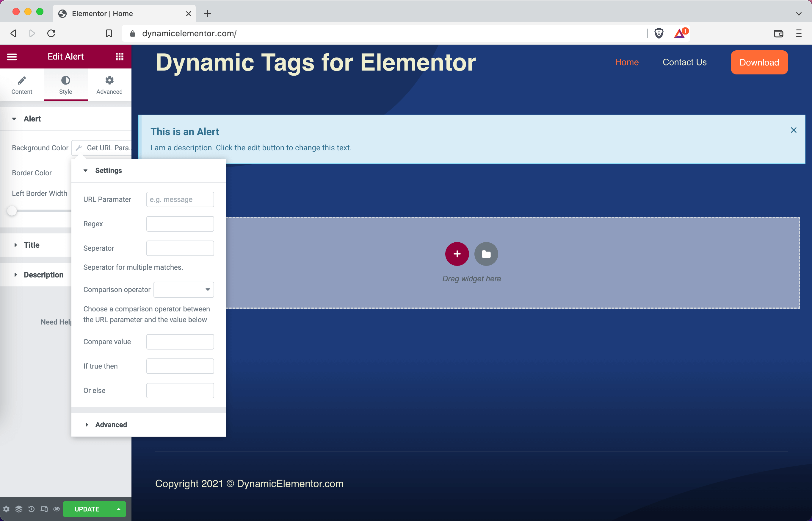
Task: Open the tab search chevron
Action: 799,14
